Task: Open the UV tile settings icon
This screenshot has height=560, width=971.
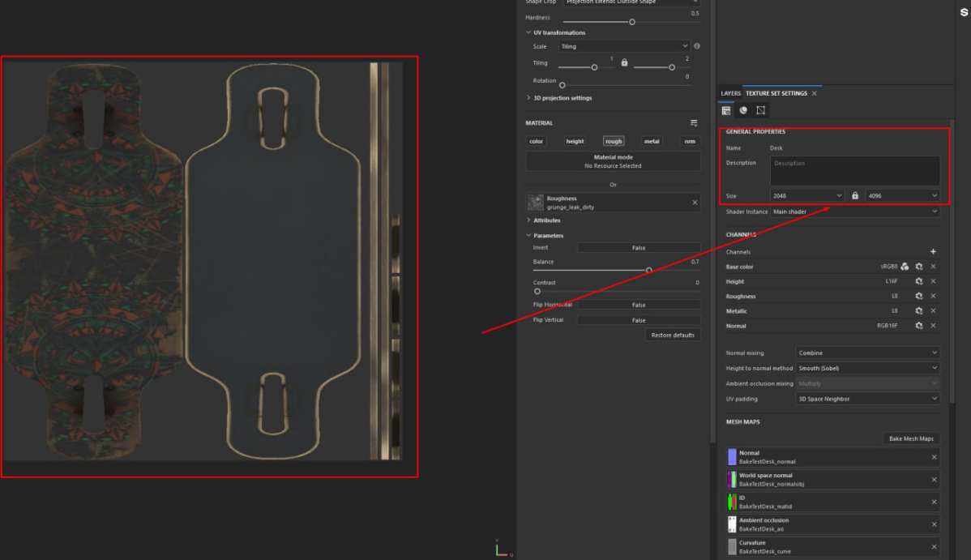Action: coord(760,110)
